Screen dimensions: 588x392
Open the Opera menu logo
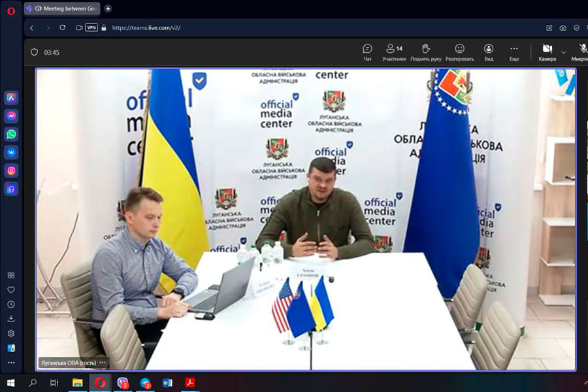point(11,11)
